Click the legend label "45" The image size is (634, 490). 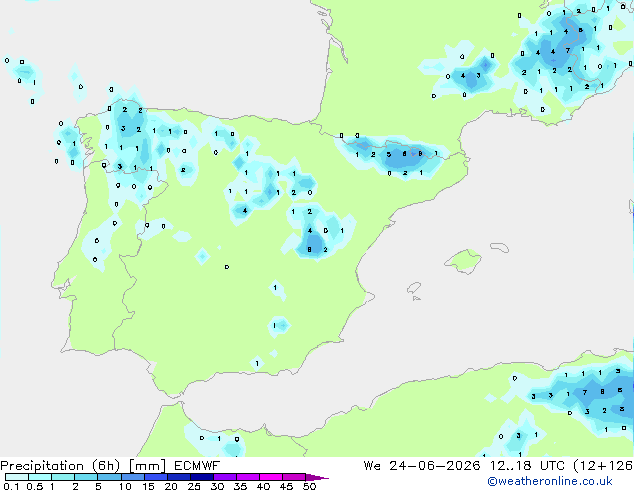coord(286,486)
